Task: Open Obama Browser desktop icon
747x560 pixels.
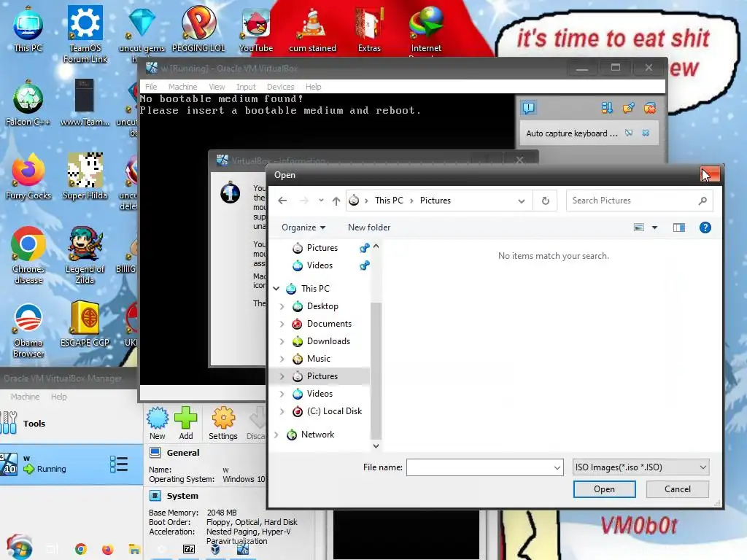Action: 28,330
